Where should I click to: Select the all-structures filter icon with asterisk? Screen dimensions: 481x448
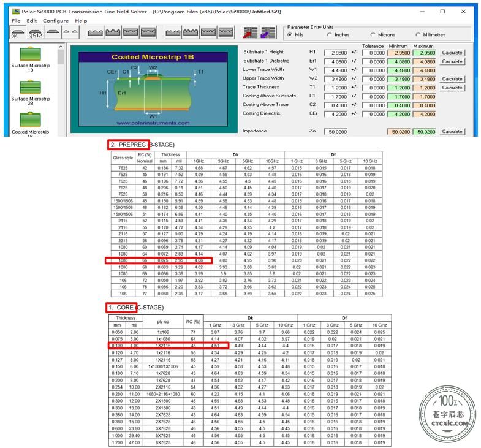[17, 32]
